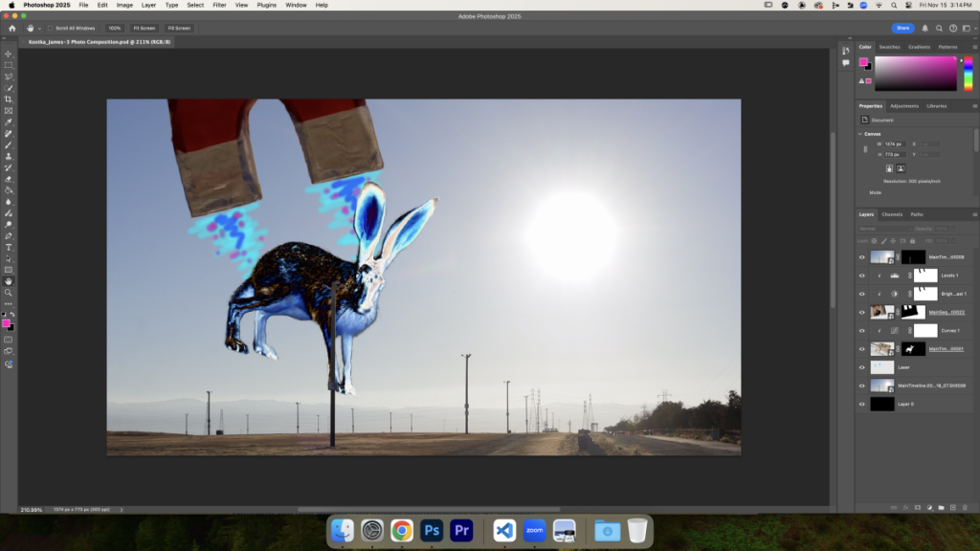This screenshot has height=551, width=980.
Task: Hide the Layer 0 layer
Action: (x=862, y=404)
